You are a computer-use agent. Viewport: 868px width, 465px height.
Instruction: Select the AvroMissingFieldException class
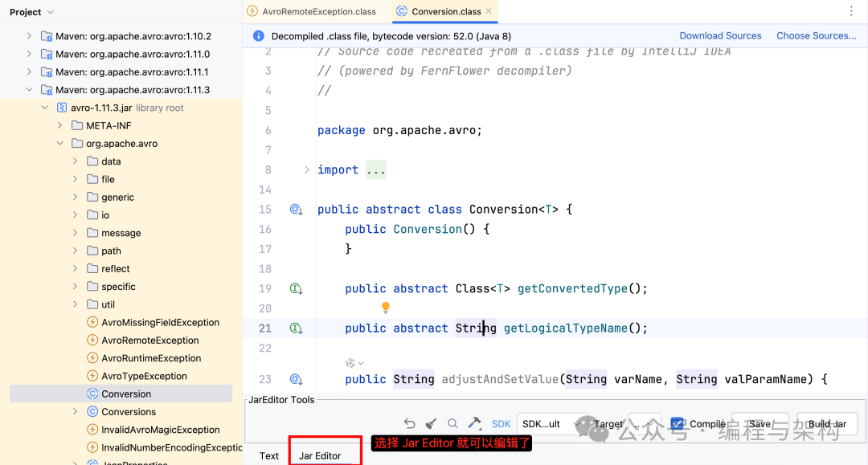point(160,322)
